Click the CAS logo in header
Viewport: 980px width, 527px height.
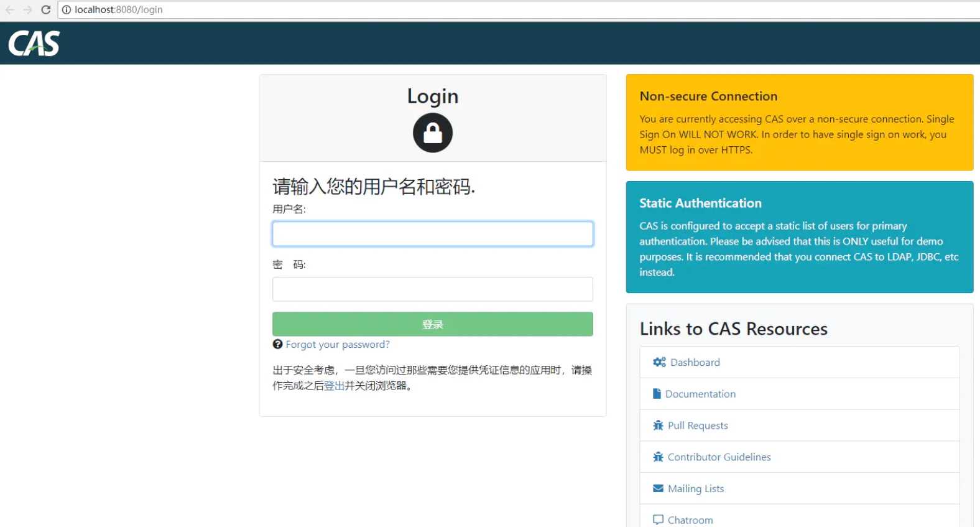(x=34, y=44)
